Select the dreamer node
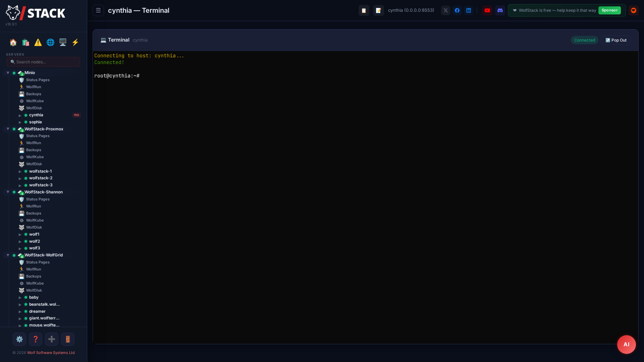Viewport: 644px width, 362px height. (37, 311)
